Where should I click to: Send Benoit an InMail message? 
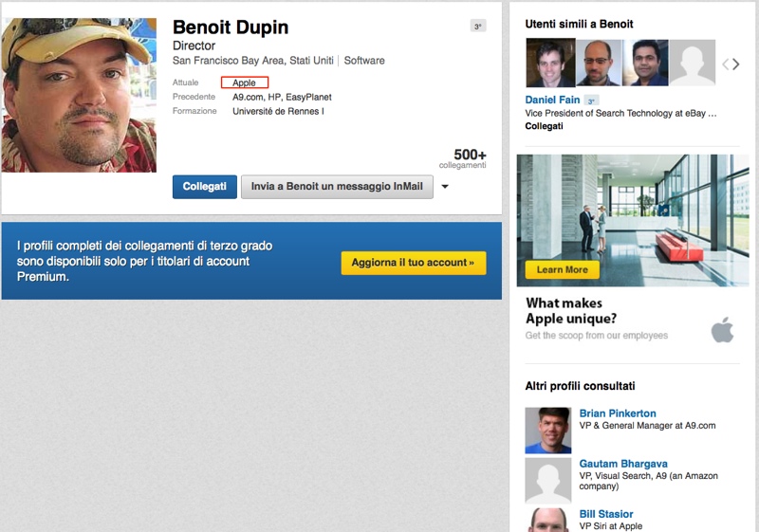[337, 187]
